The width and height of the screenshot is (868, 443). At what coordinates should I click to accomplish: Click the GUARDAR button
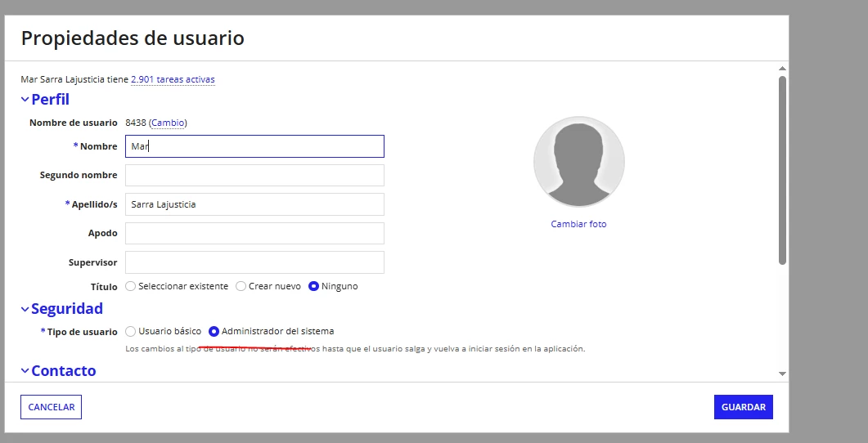click(x=744, y=407)
